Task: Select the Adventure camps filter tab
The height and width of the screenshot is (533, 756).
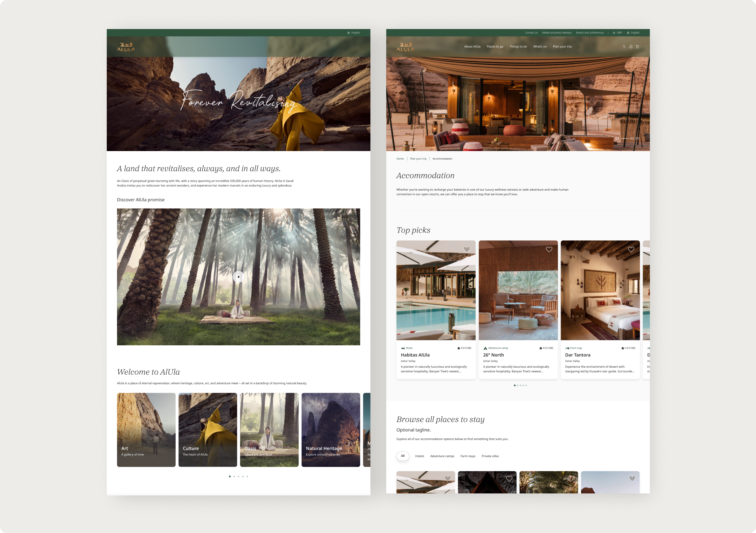Action: (442, 456)
